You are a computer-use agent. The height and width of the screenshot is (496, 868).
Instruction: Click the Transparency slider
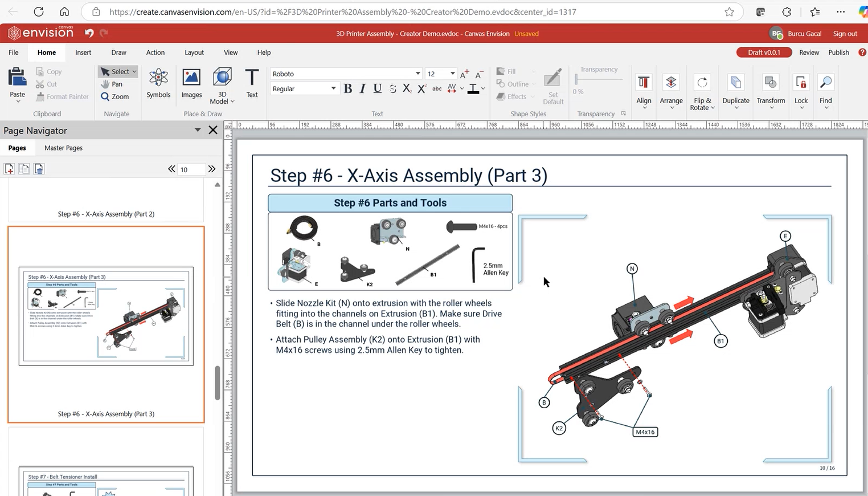tap(598, 80)
